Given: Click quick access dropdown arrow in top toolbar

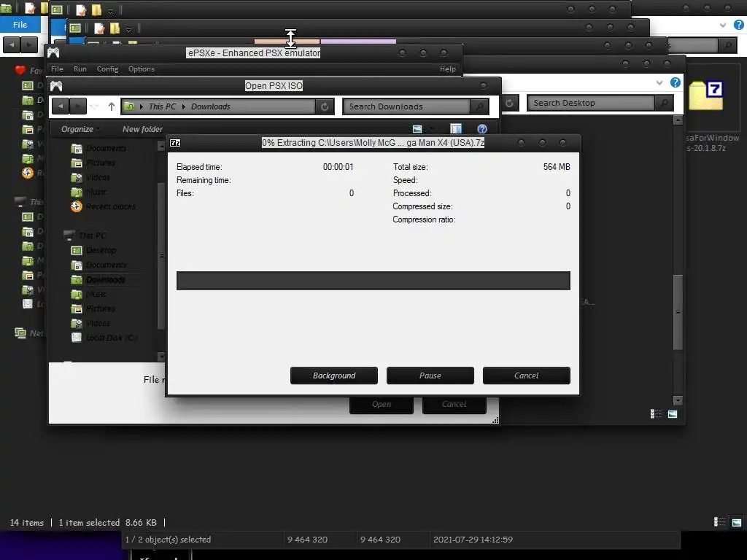Looking at the screenshot, I should pyautogui.click(x=110, y=10).
